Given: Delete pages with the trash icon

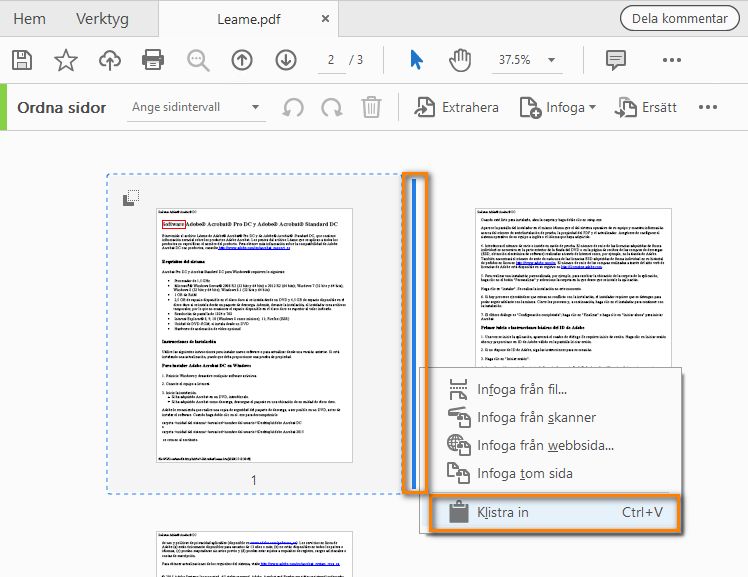Looking at the screenshot, I should coord(371,107).
